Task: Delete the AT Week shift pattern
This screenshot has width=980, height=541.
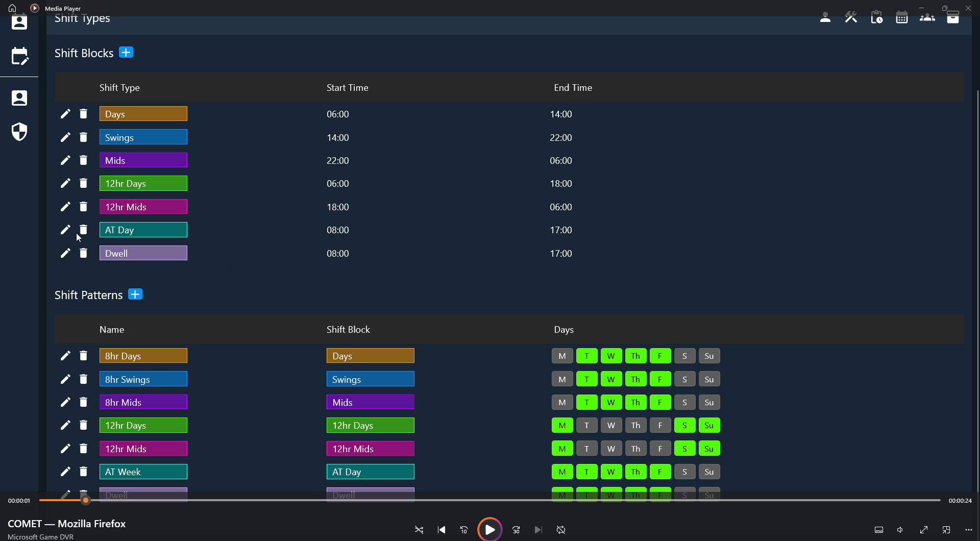Action: click(x=83, y=472)
